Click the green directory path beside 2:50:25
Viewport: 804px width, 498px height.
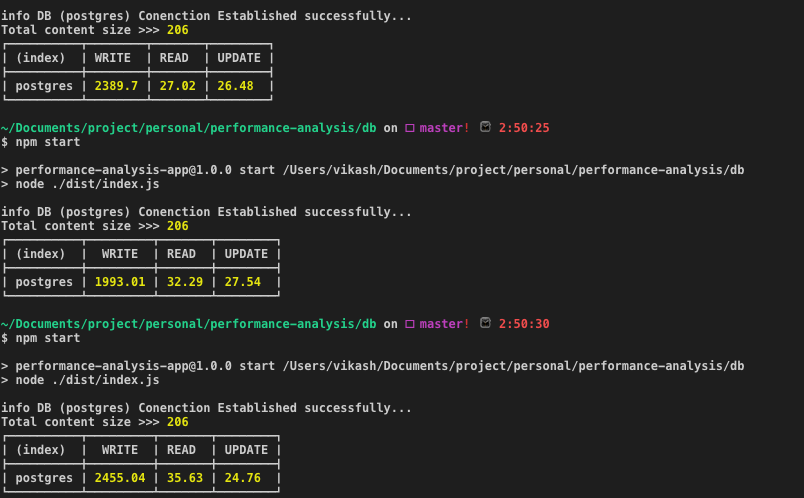[189, 128]
